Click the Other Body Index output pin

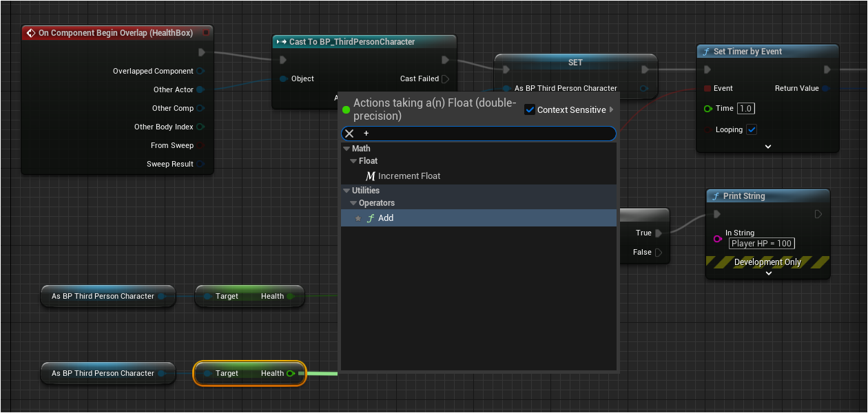200,127
